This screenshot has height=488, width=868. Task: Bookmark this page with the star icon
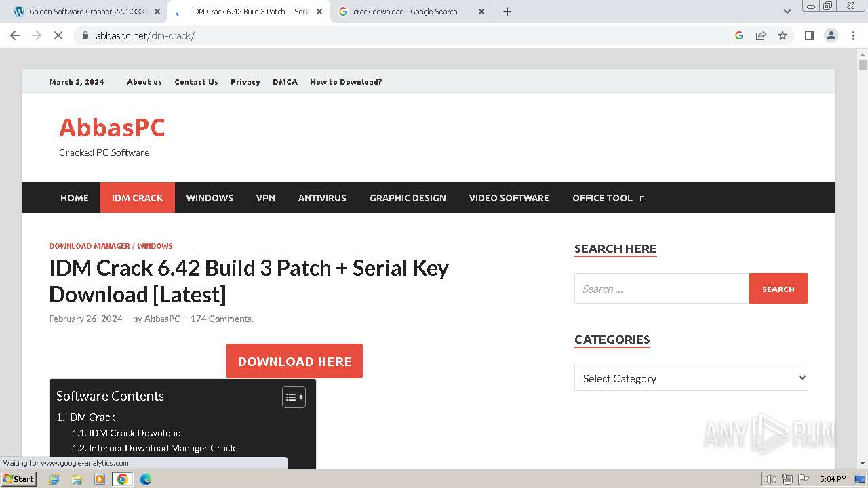(x=783, y=35)
